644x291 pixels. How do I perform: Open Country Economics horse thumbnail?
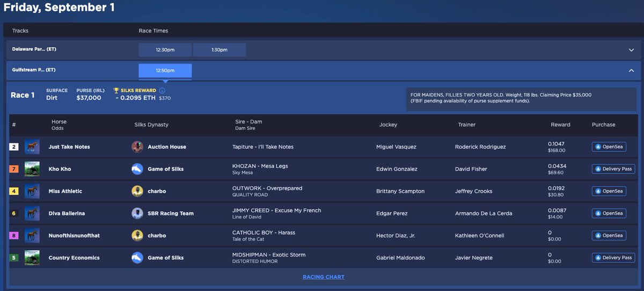tap(32, 258)
